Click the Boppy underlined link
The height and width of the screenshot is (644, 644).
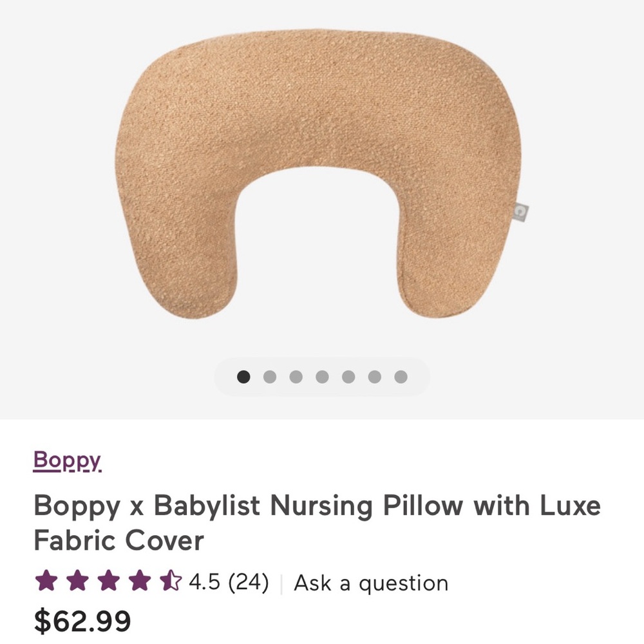coord(66,461)
